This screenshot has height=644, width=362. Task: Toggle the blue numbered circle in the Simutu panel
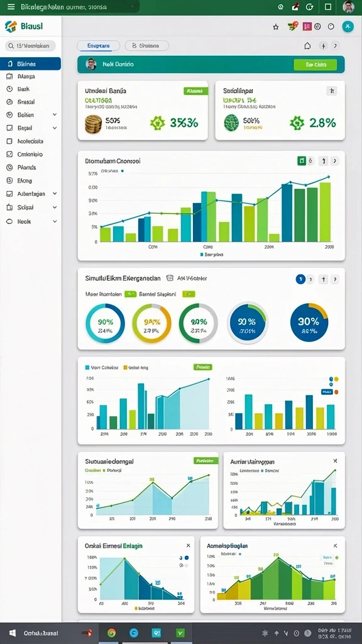click(300, 279)
